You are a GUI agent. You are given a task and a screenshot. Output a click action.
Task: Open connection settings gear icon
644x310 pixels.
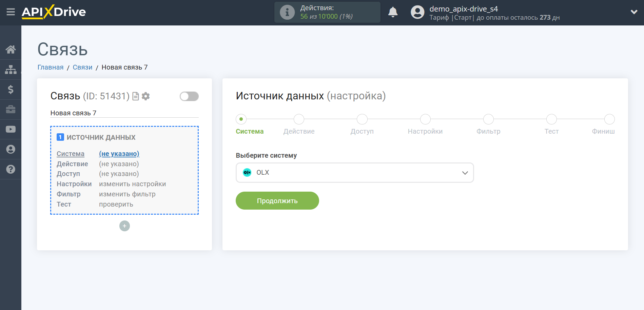click(146, 96)
